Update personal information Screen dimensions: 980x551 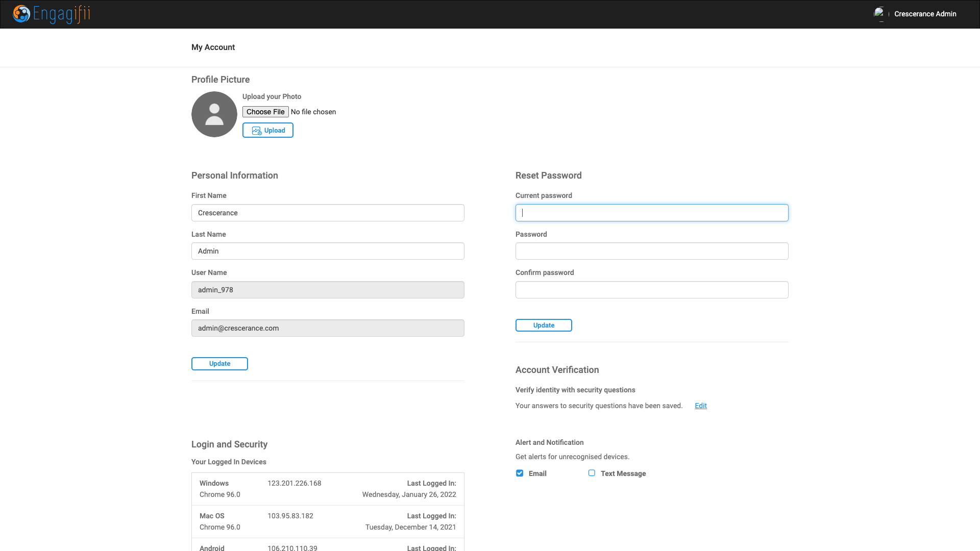pyautogui.click(x=219, y=364)
